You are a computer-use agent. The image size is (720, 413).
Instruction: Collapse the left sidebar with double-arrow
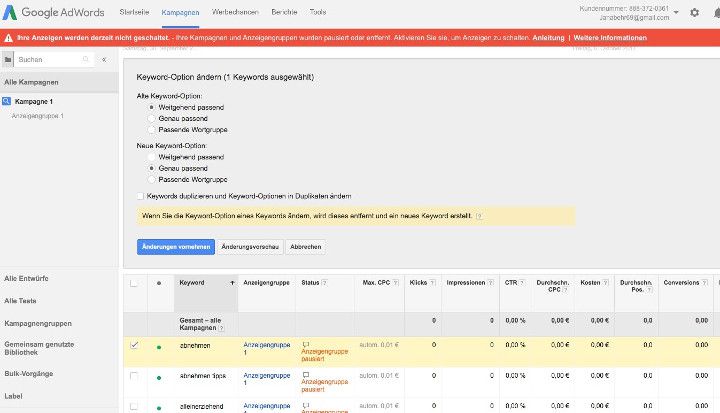pyautogui.click(x=104, y=59)
